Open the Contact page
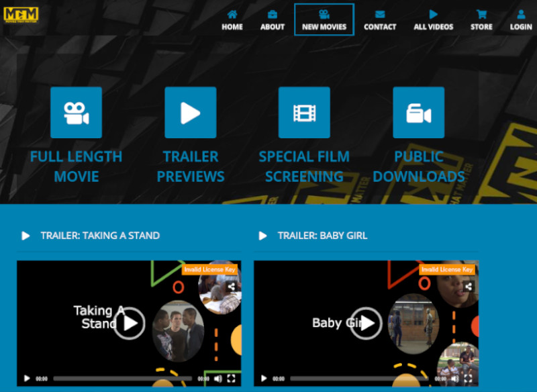 click(380, 19)
